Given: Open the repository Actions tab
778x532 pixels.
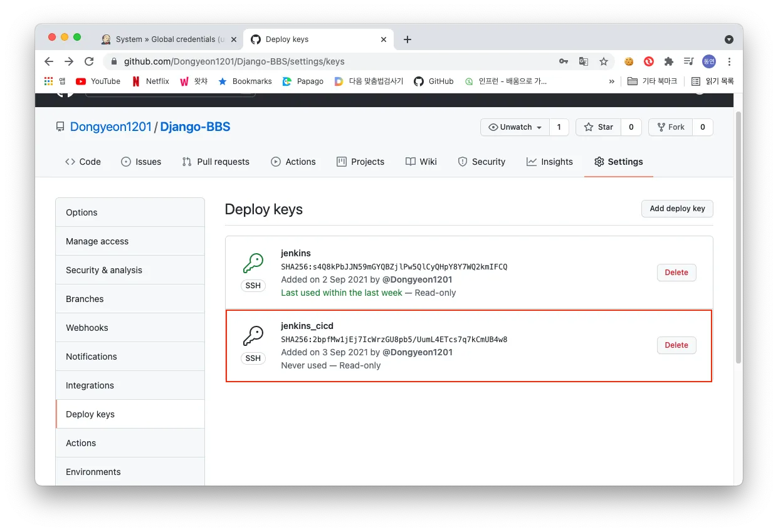Looking at the screenshot, I should [x=293, y=162].
